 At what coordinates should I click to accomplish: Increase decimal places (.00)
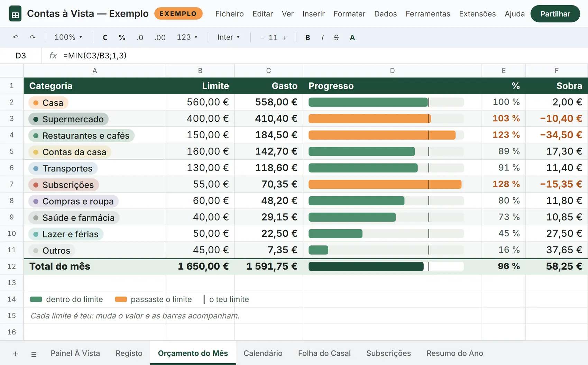tap(160, 37)
